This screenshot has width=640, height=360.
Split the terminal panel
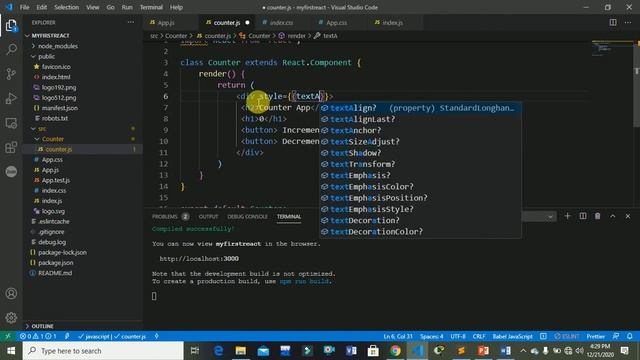click(582, 216)
